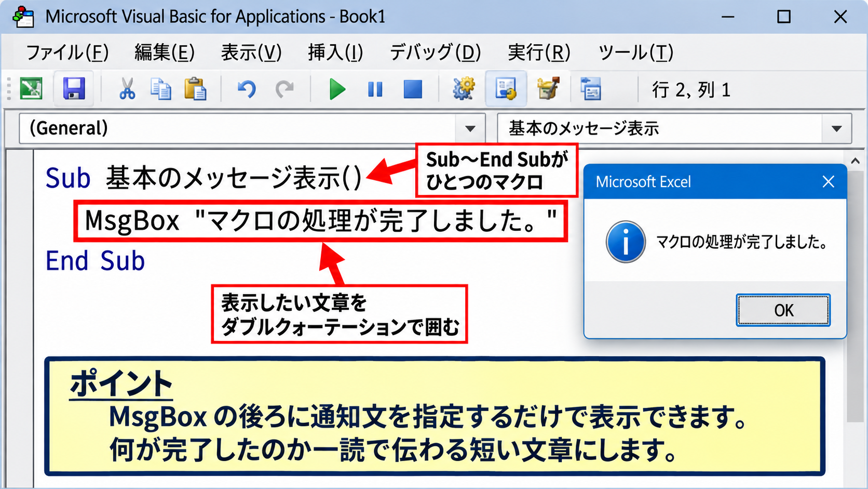868x489 pixels.
Task: Click the 'Sub 基本のメッセージ表示()' code line
Action: tap(204, 178)
